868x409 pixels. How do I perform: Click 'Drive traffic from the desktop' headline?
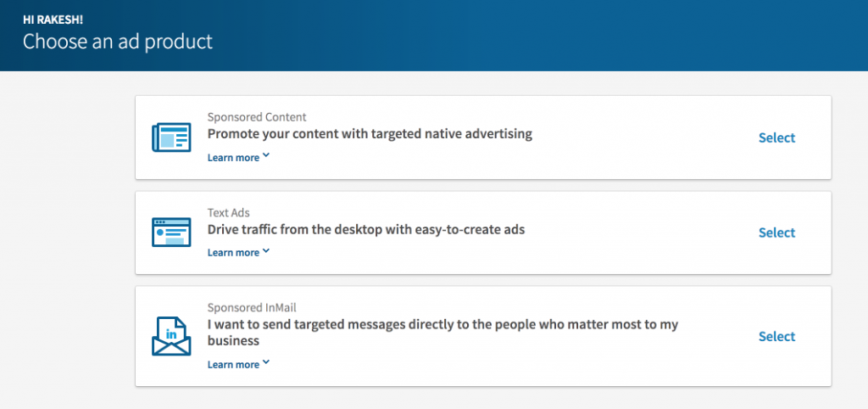coord(366,229)
